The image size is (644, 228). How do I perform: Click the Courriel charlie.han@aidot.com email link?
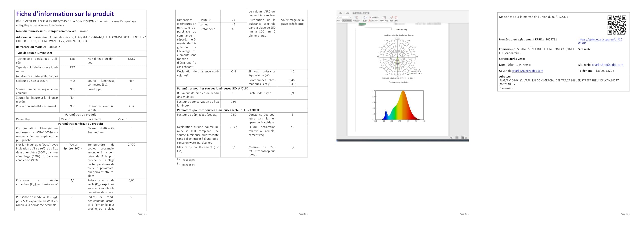click(x=528, y=71)
